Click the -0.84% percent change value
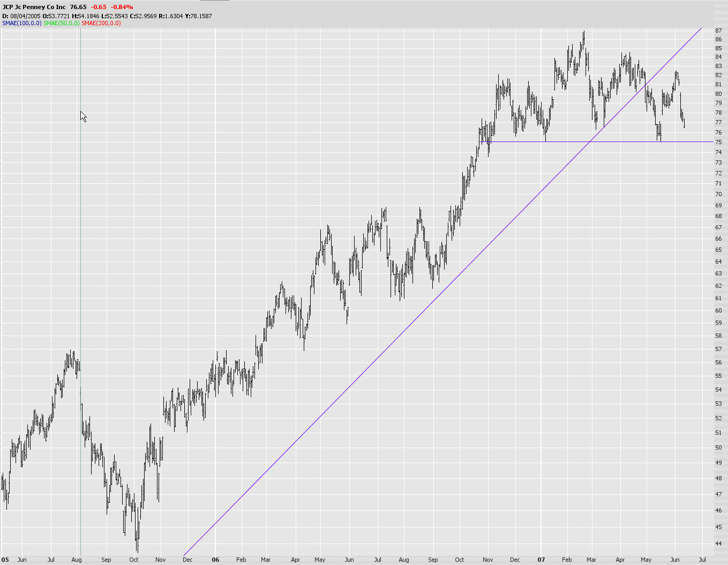Image resolution: width=728 pixels, height=565 pixels. [122, 7]
